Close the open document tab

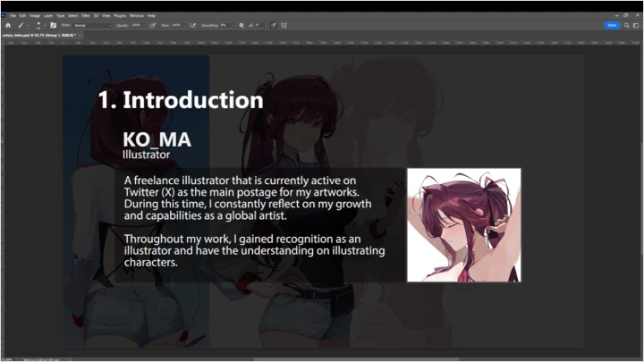point(80,35)
